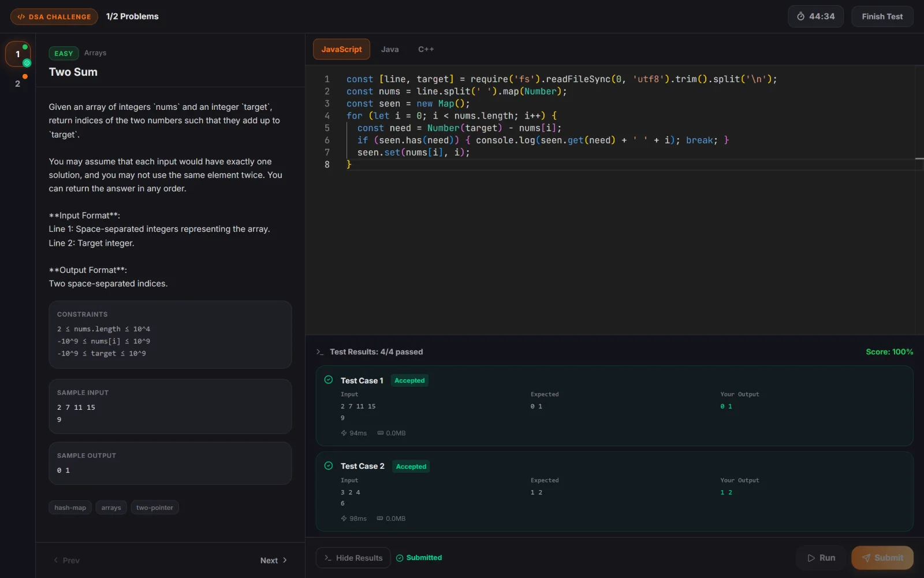Click Test Case 1 Accepted badge
Screen dimensions: 924x578
pyautogui.click(x=409, y=380)
